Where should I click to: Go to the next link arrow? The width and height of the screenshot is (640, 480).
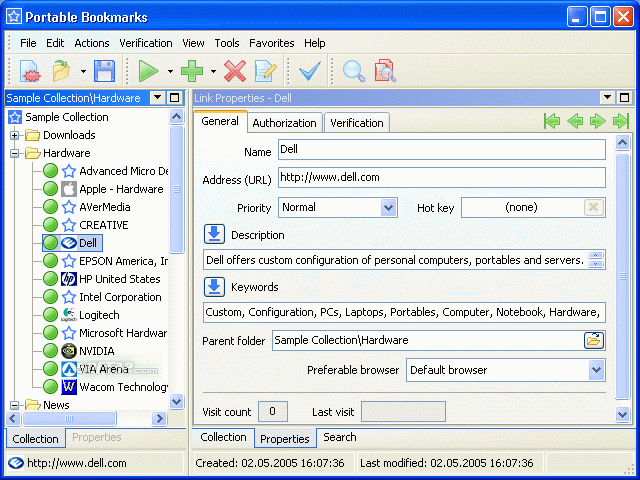598,121
